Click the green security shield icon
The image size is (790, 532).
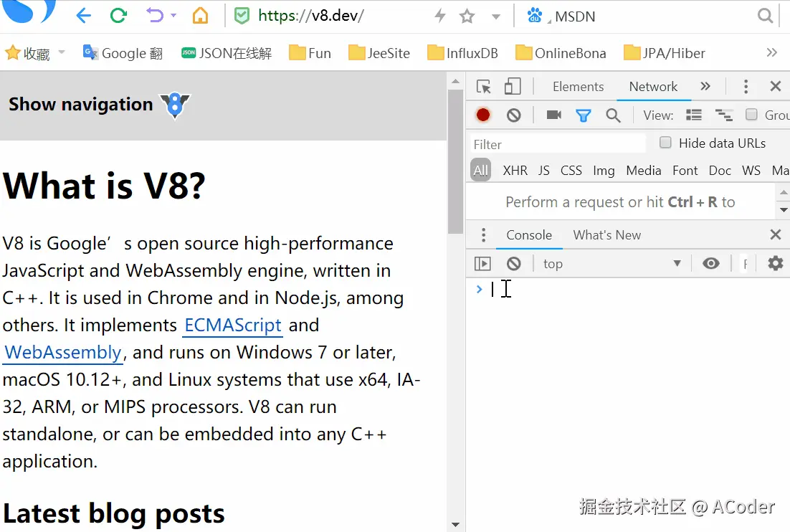(x=242, y=16)
